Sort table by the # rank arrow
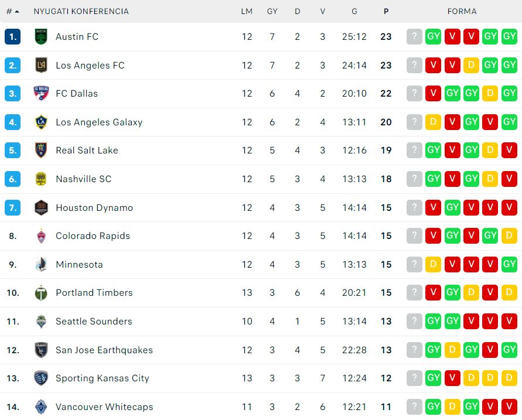Viewport: 522px width, 420px height. 13,12
